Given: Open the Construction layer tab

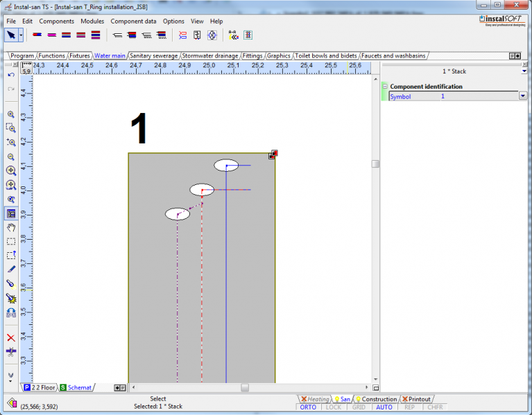Looking at the screenshot, I should pos(378,399).
